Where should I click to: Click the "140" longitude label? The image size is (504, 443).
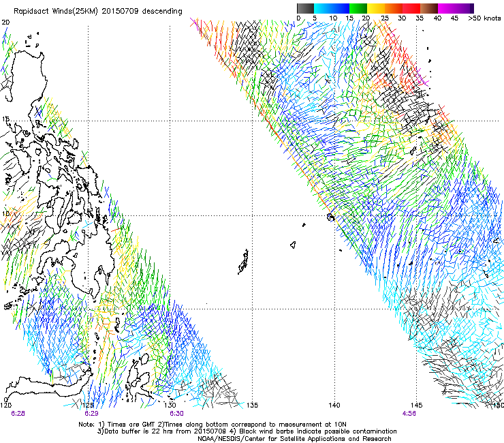334,405
